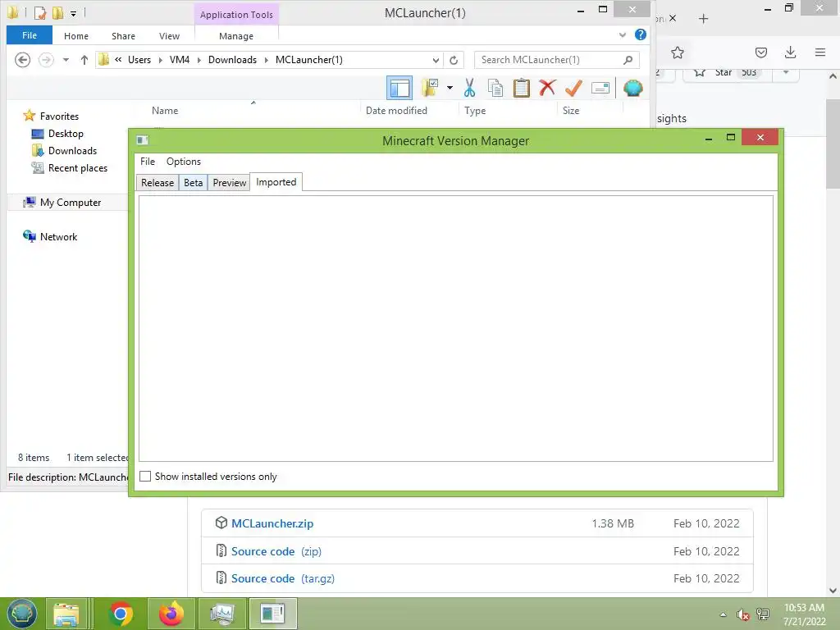The height and width of the screenshot is (630, 840).
Task: Click the muted volume tray icon
Action: [742, 614]
